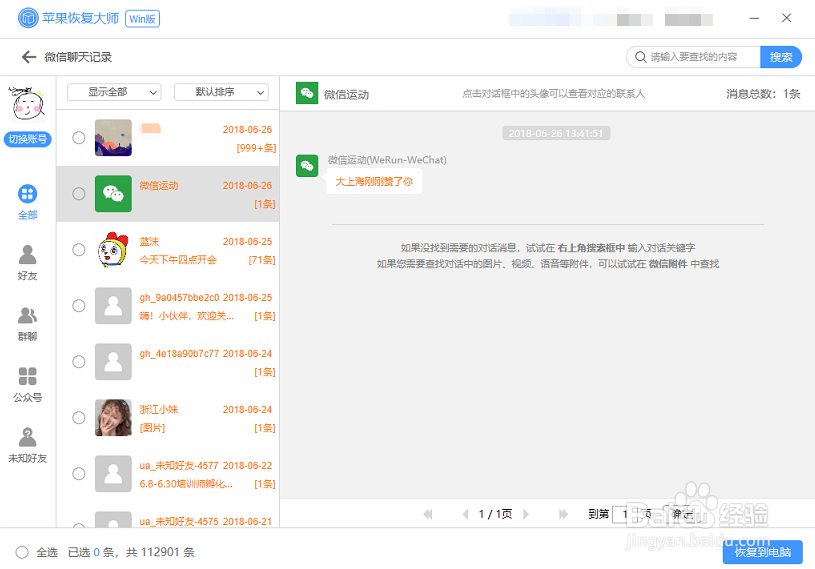815x569 pixels.
Task: Click gray avatar of ua_未知好友-4577
Action: click(x=113, y=474)
